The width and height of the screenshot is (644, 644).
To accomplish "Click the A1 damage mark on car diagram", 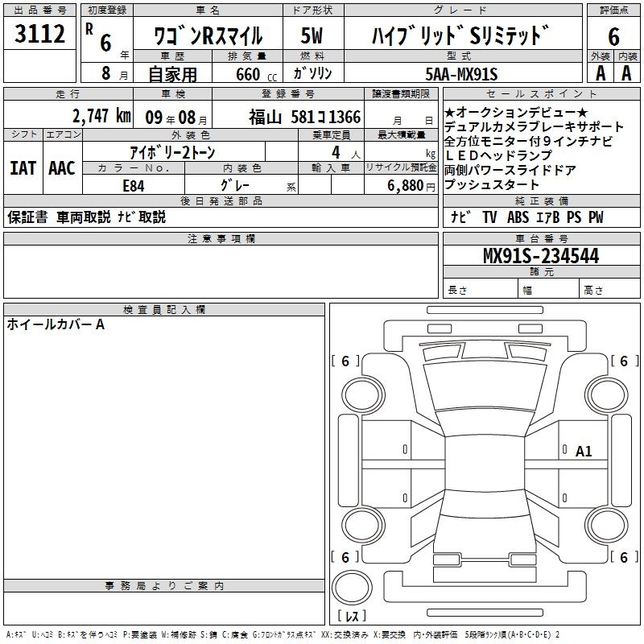I will [x=584, y=452].
